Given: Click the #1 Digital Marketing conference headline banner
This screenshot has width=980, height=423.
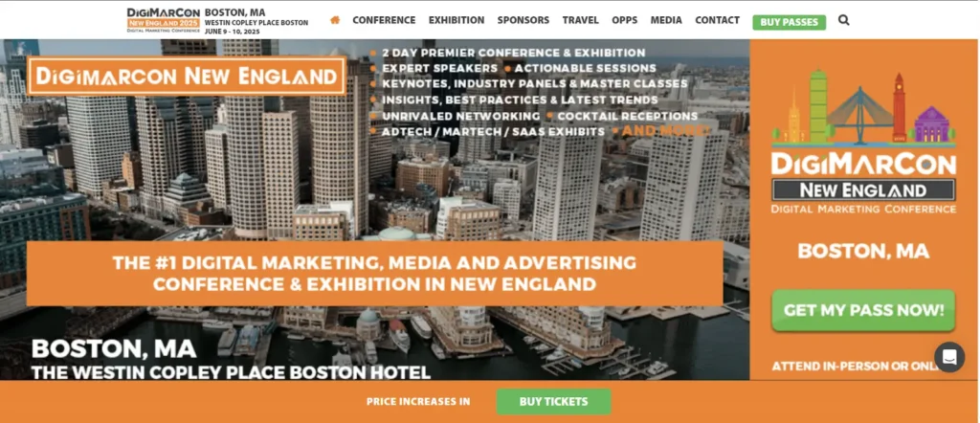Looking at the screenshot, I should [374, 273].
